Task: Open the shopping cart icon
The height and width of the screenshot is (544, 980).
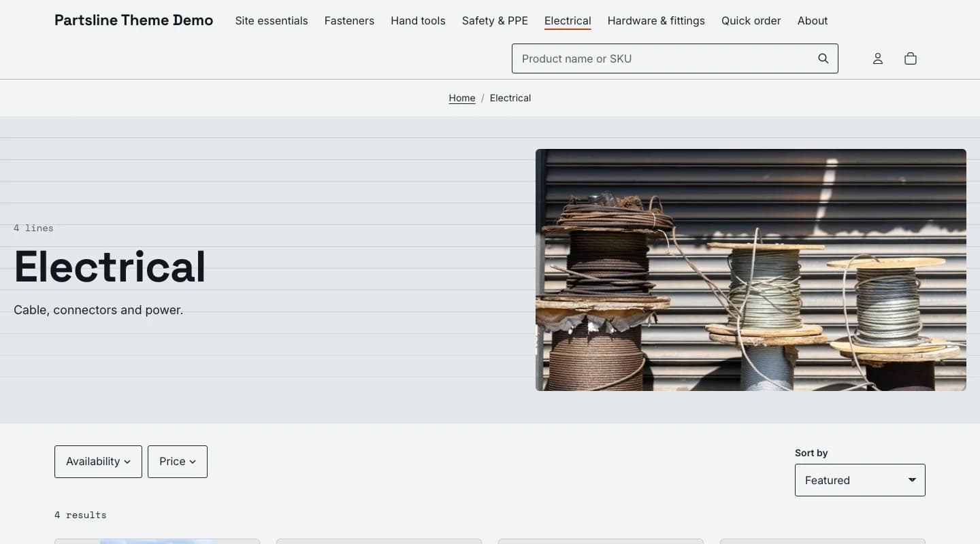Action: pyautogui.click(x=911, y=58)
